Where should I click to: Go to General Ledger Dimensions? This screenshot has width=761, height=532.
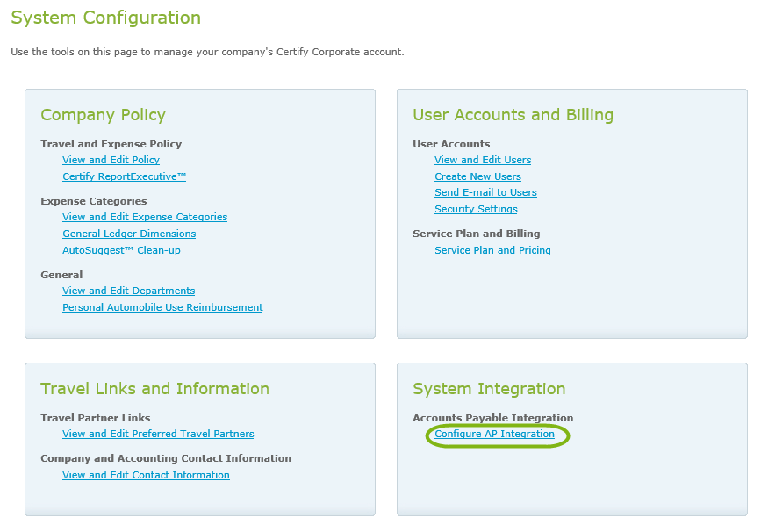(129, 234)
